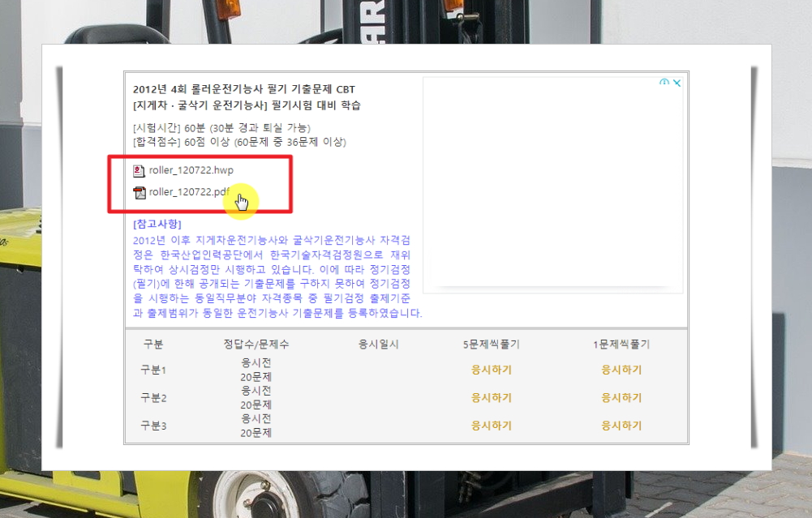Screen dimensions: 812x518
Task: Click the [지게차 · 굴삭기 운전기능사] subtitle
Action: tap(247, 105)
